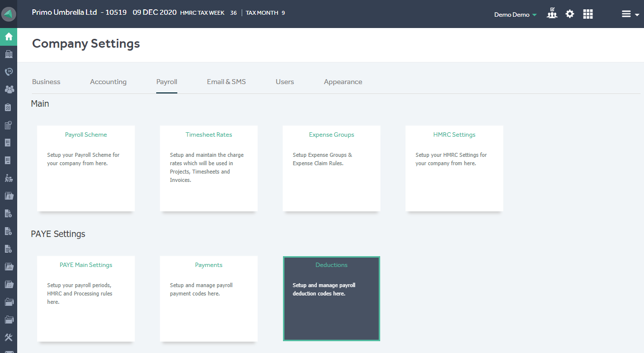The height and width of the screenshot is (353, 644).
Task: Go to the Home sidebar icon
Action: point(8,36)
